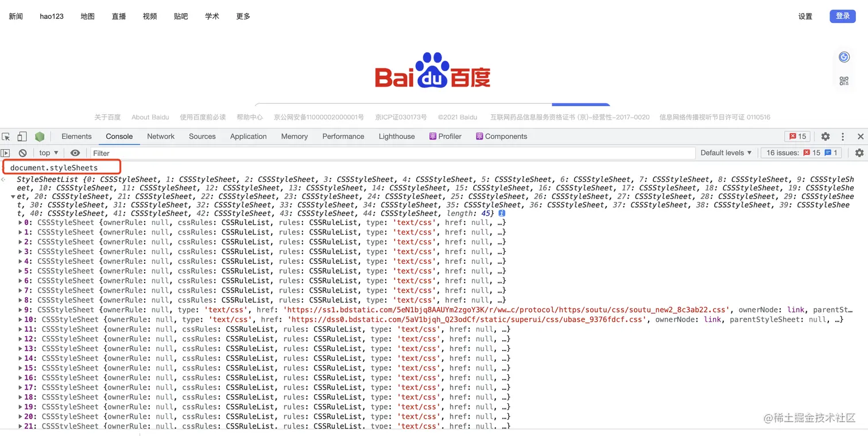Collapse the StyleSheetList object
This screenshot has width=868, height=436.
(x=13, y=197)
